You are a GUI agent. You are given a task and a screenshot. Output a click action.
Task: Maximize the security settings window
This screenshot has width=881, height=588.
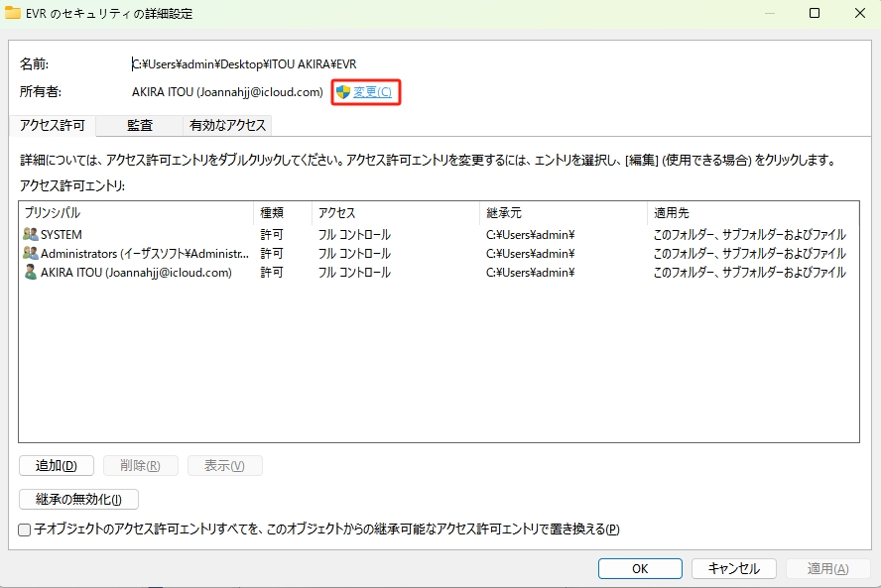click(814, 14)
